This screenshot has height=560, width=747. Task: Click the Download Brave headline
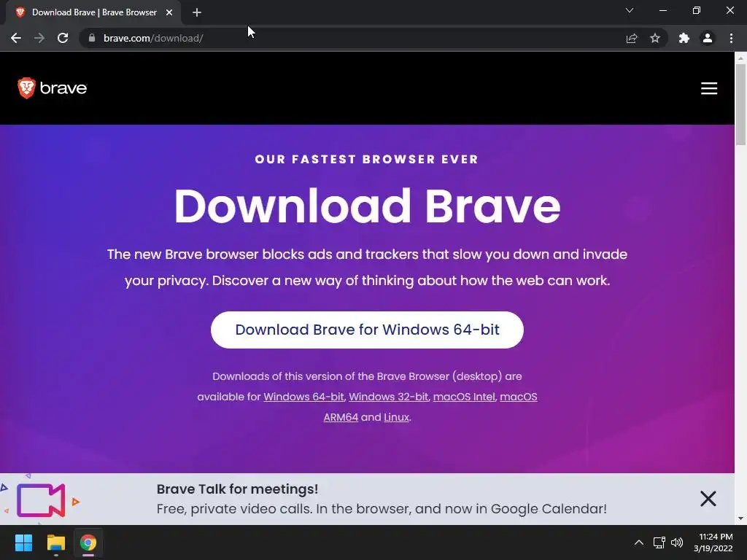tap(367, 206)
